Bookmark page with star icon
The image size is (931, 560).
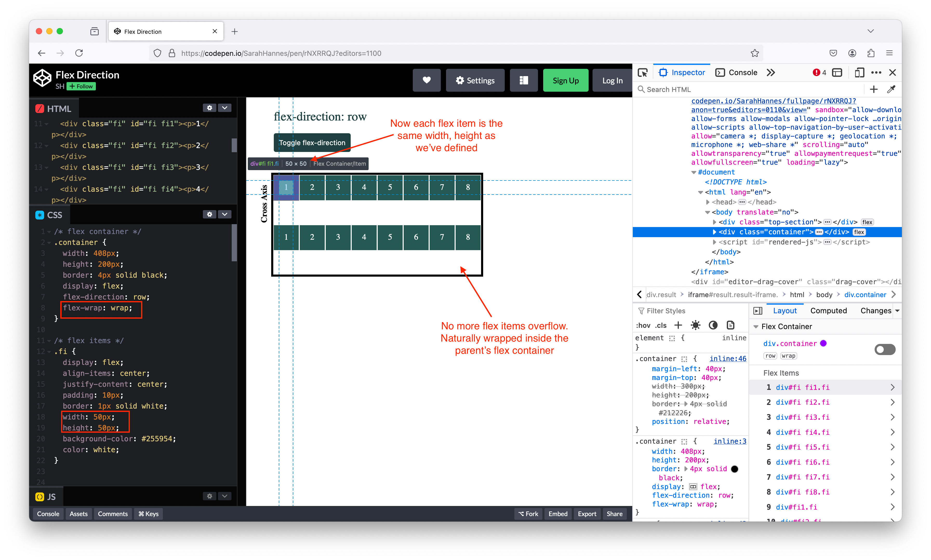(x=754, y=53)
